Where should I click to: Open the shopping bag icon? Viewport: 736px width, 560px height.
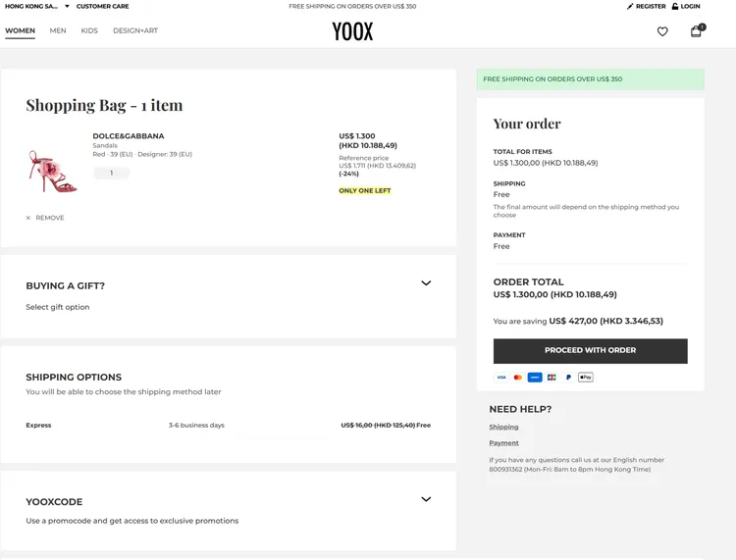coord(697,31)
